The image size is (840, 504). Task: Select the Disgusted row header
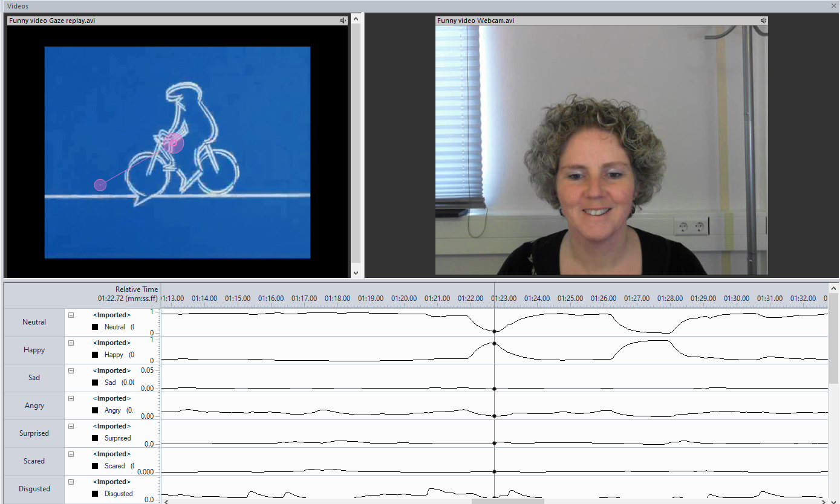coord(34,489)
